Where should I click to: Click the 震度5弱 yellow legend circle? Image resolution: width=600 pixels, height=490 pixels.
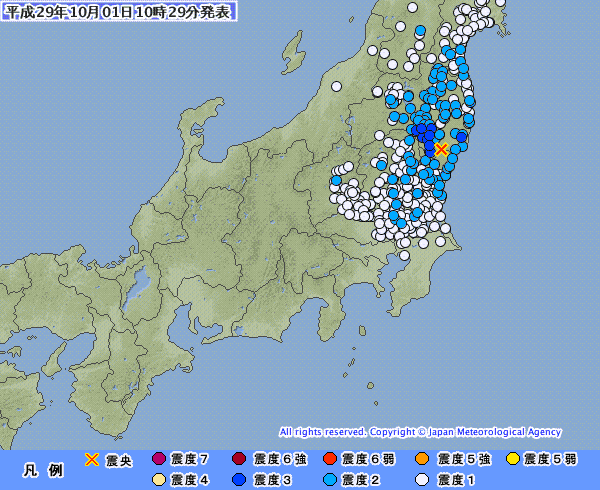coord(513,459)
